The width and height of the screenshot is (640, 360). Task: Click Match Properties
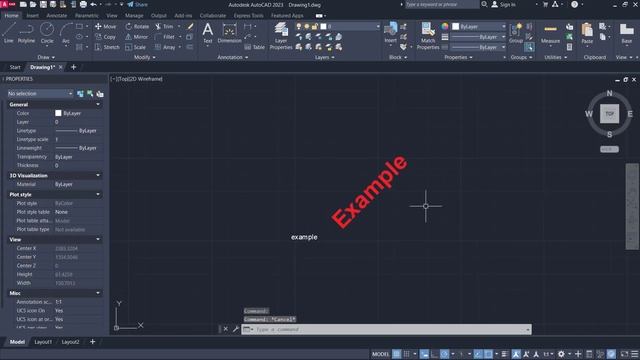pyautogui.click(x=428, y=36)
